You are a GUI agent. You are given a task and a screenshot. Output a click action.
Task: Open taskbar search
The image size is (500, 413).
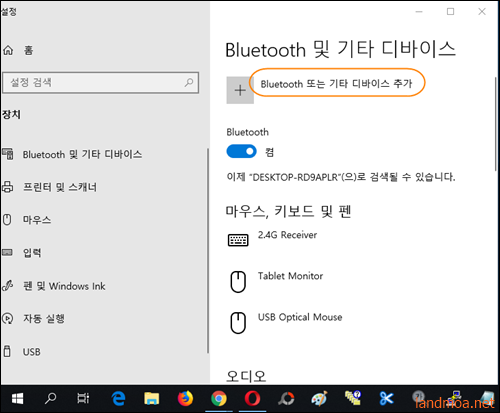coord(50,398)
